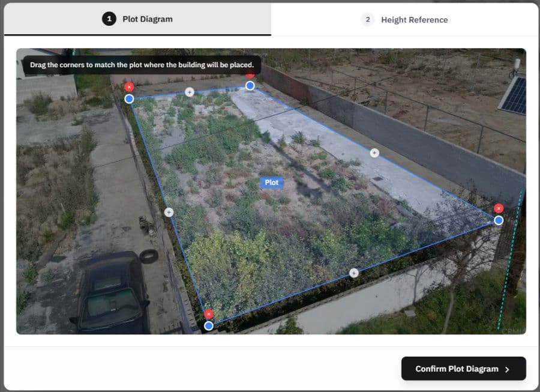The height and width of the screenshot is (392, 540).
Task: Delete the back-left plot corner with red X
Action: pos(129,87)
